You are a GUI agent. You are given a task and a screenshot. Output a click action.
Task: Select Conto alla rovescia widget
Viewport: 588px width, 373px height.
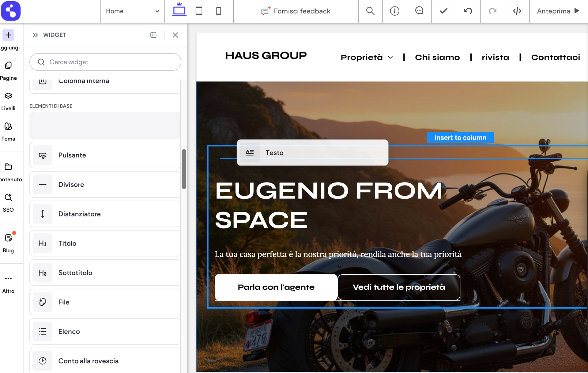(105, 361)
